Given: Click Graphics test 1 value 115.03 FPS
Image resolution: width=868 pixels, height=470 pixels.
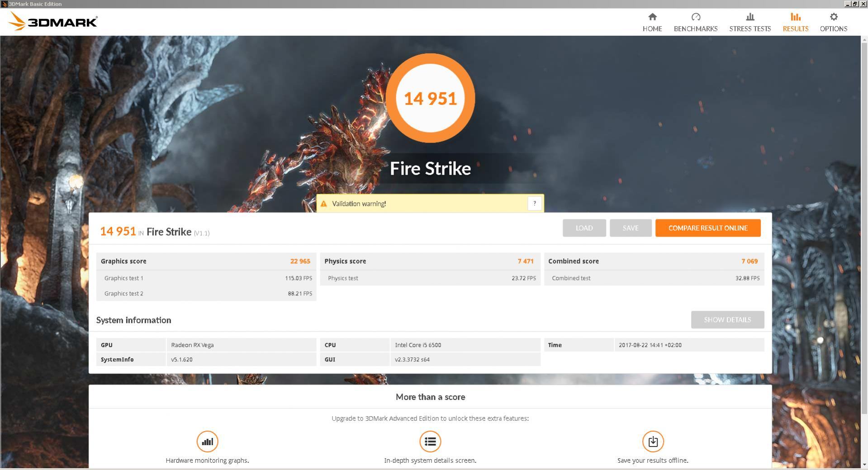Looking at the screenshot, I should [x=298, y=278].
